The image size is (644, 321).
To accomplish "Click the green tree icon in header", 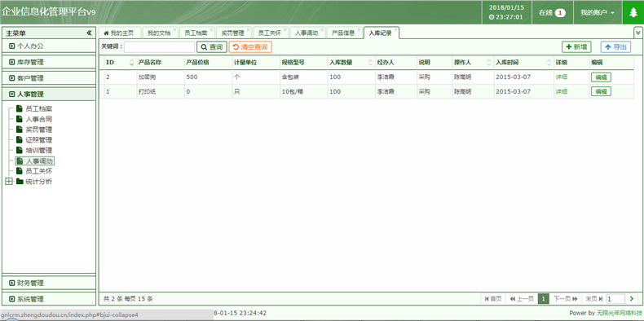I will point(633,13).
